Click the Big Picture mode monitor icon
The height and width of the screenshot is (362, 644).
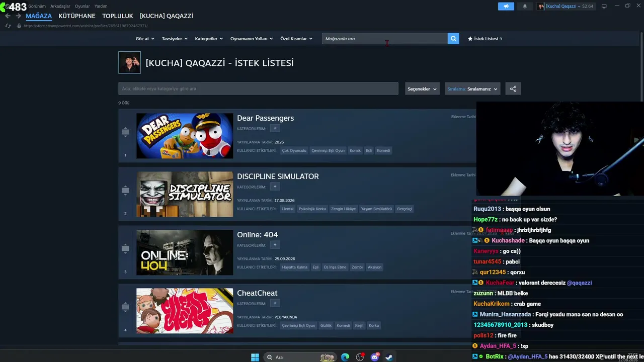(x=604, y=6)
